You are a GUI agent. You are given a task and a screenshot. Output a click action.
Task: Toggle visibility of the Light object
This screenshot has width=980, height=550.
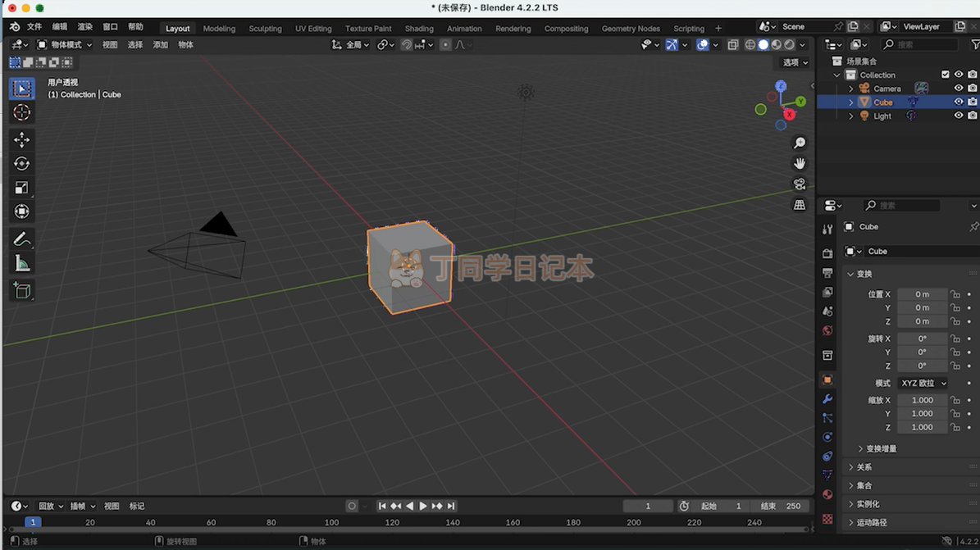[958, 116]
